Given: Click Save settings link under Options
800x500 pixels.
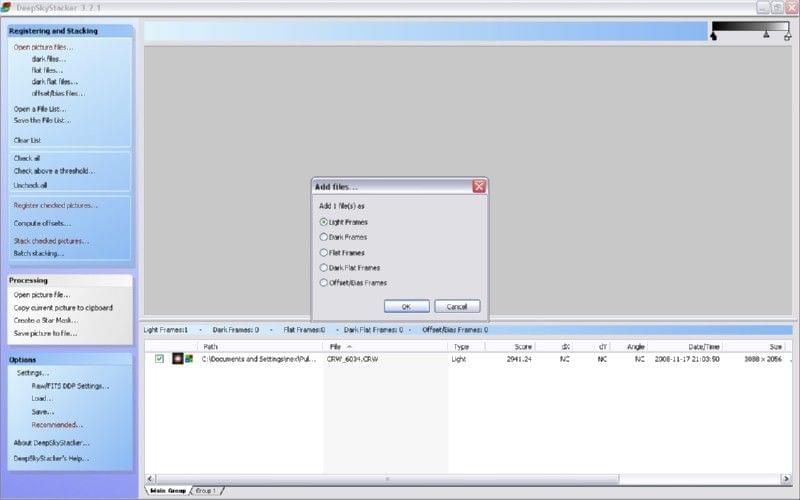Looking at the screenshot, I should coord(42,412).
